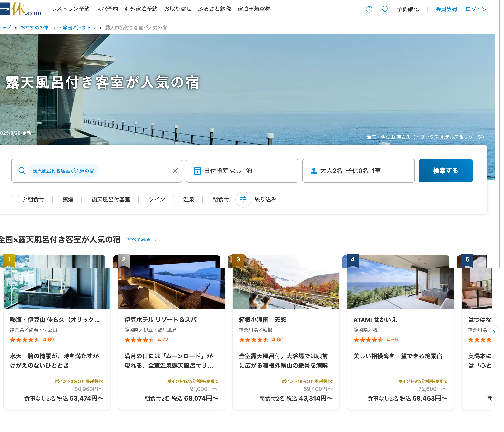Click the calendar icon in date field
This screenshot has width=504, height=432.
pyautogui.click(x=197, y=171)
